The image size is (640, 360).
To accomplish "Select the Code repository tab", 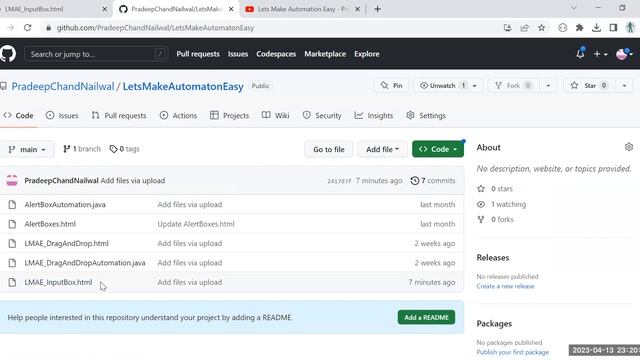I will (x=18, y=116).
